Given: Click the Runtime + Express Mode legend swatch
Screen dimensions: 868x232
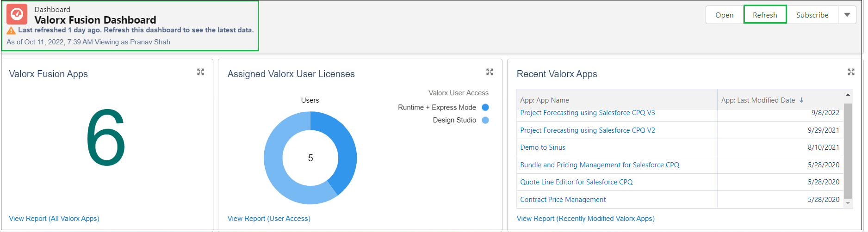Looking at the screenshot, I should tap(485, 107).
